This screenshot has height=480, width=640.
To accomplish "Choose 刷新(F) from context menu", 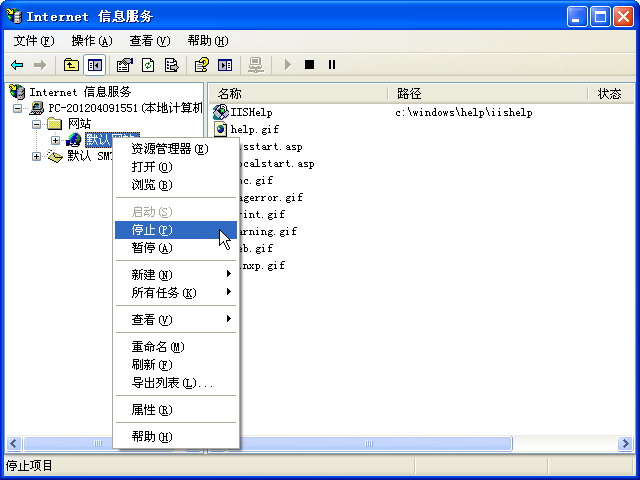I will (x=176, y=364).
